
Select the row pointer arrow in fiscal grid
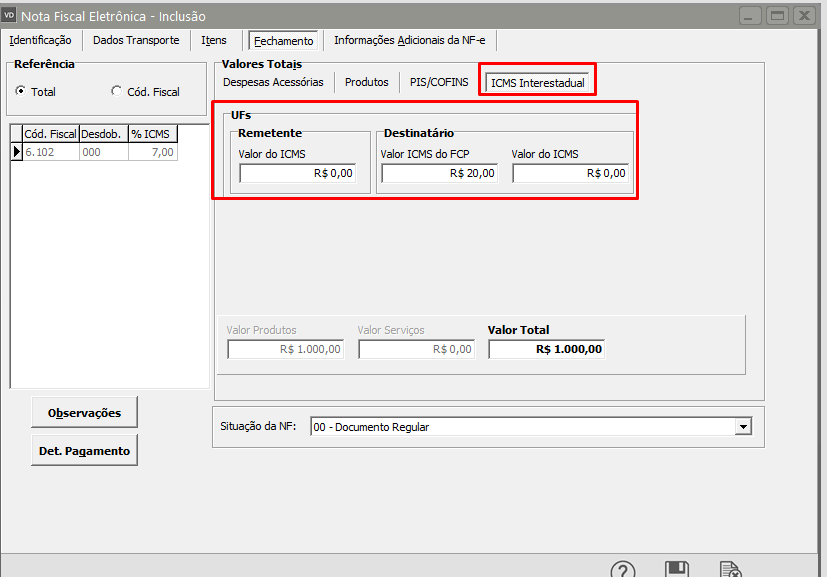[16, 152]
